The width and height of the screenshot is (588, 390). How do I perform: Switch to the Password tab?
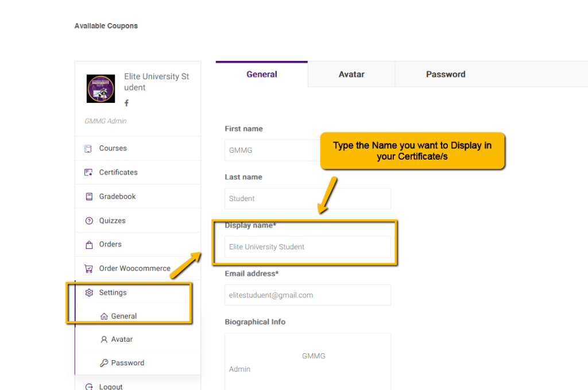click(x=446, y=74)
